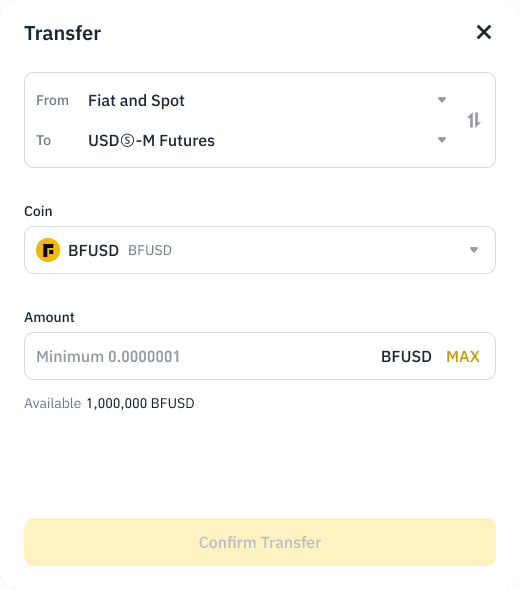Select the USDⓈ-M Futures destination account
520x590 pixels.
(151, 140)
